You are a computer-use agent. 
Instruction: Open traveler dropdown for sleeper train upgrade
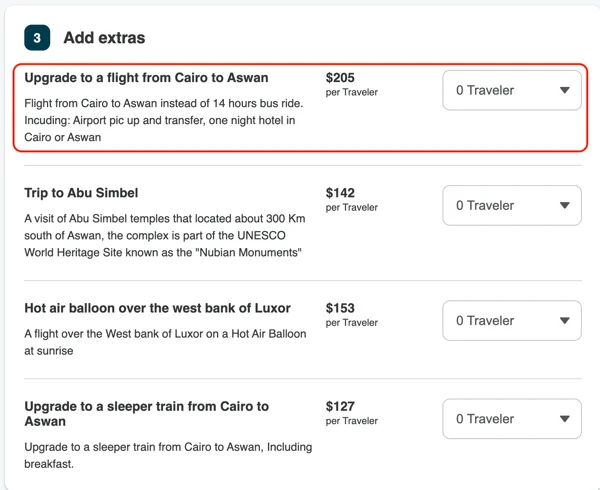(x=512, y=419)
